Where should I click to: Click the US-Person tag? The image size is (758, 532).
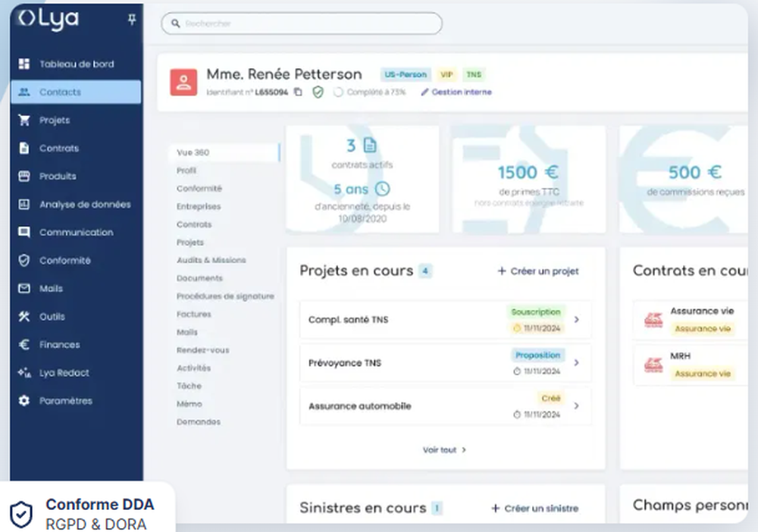(x=406, y=74)
